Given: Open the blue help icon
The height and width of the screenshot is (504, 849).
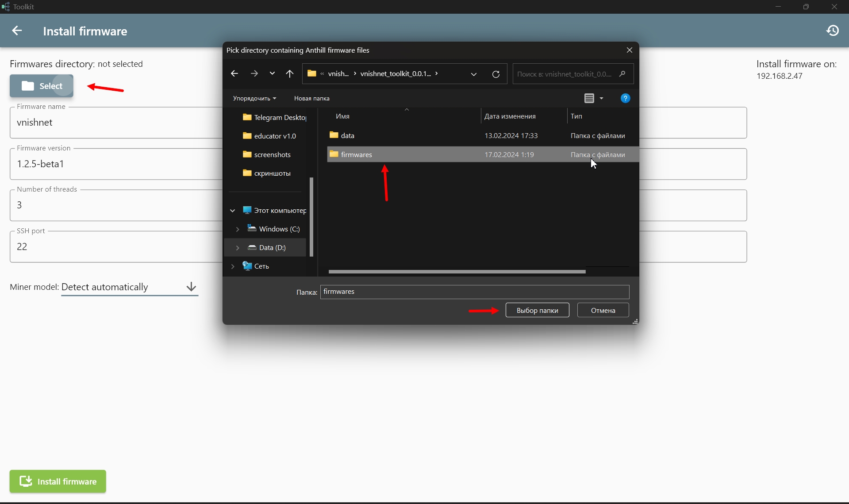Looking at the screenshot, I should pyautogui.click(x=625, y=98).
